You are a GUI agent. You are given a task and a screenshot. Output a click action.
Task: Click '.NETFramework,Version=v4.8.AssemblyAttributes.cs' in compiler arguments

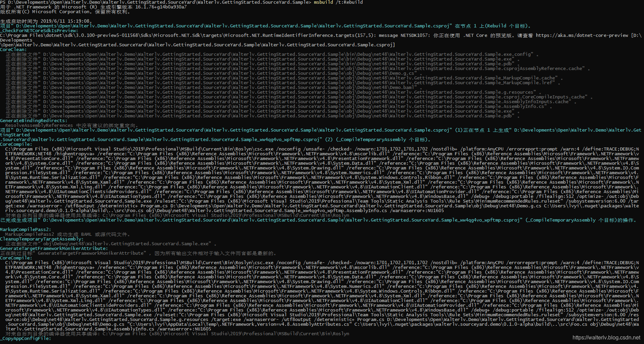[x=284, y=324]
